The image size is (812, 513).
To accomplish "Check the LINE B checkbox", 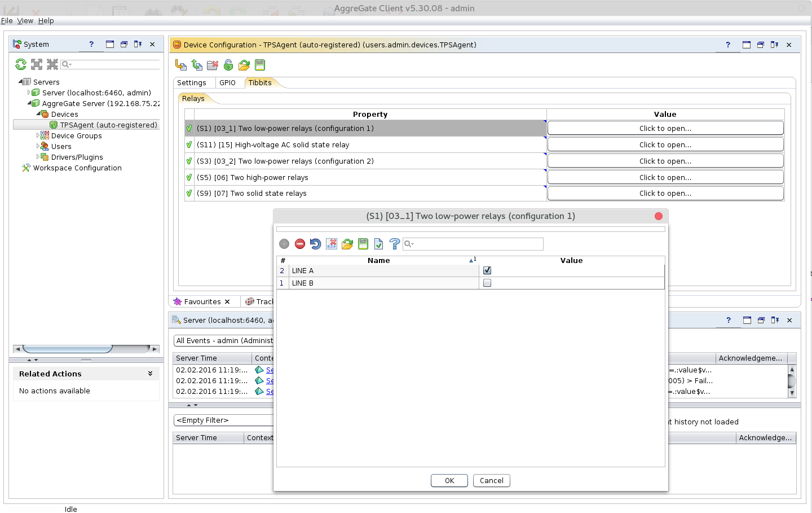I will coord(487,283).
